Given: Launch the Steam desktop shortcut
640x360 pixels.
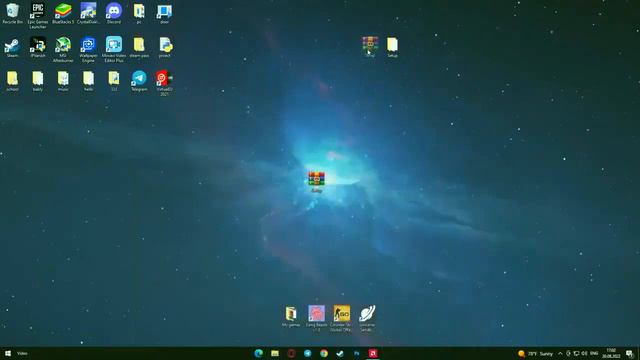Looking at the screenshot, I should [12, 47].
